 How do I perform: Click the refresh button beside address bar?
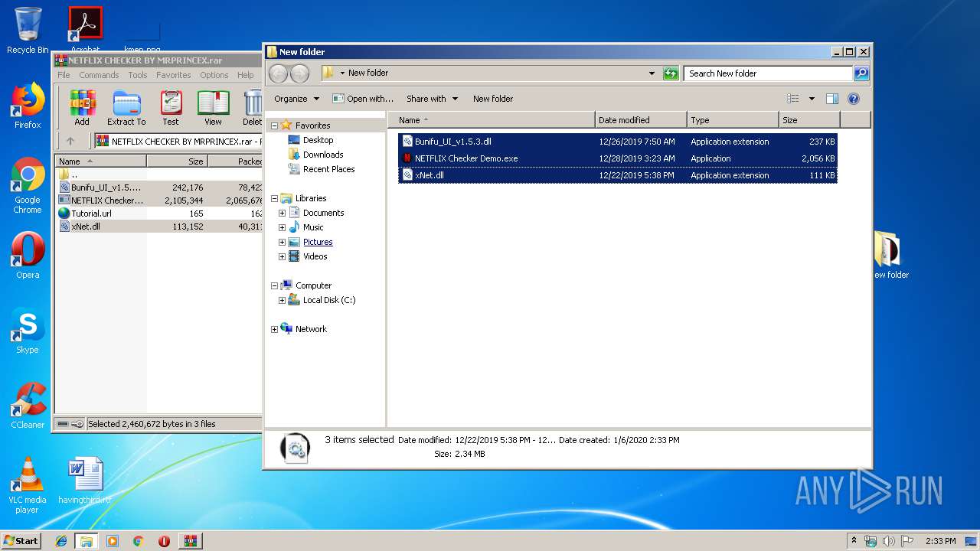(671, 73)
